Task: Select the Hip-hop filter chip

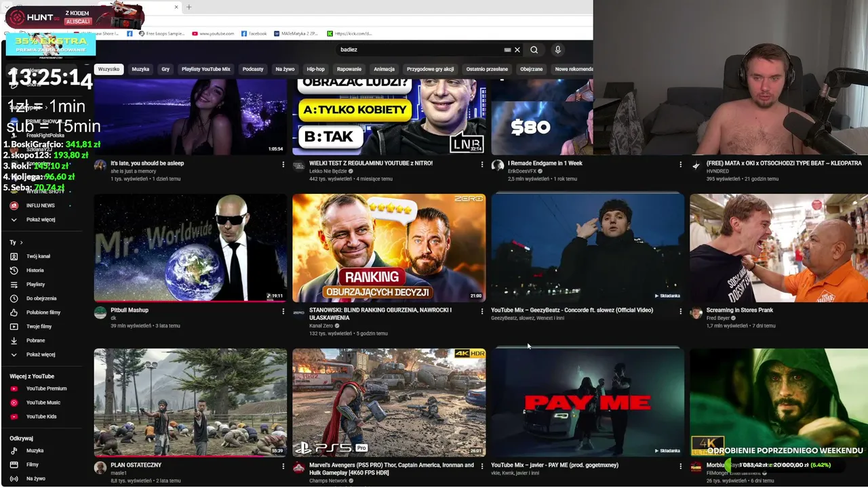Action: pyautogui.click(x=316, y=69)
